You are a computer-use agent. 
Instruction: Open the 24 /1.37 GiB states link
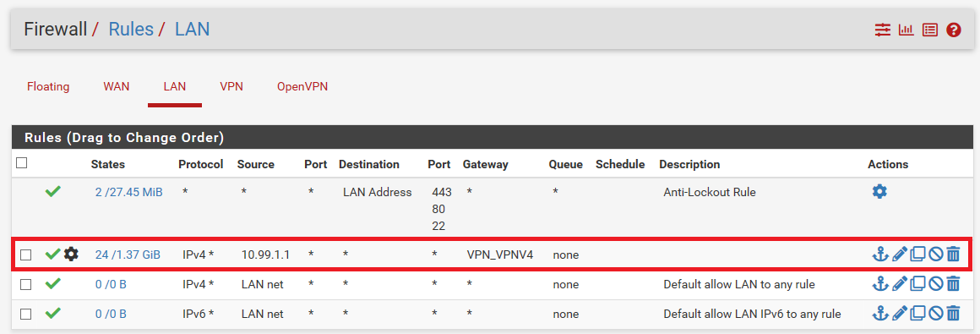[128, 255]
